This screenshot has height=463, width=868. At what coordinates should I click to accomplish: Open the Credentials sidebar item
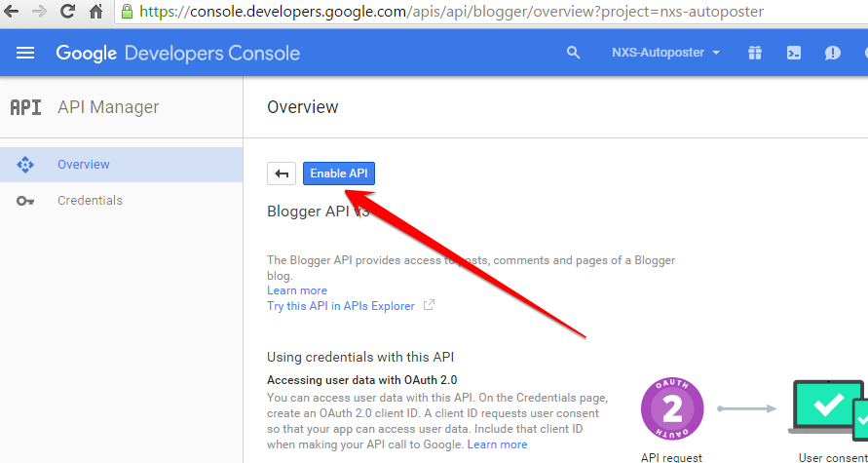coord(121,201)
